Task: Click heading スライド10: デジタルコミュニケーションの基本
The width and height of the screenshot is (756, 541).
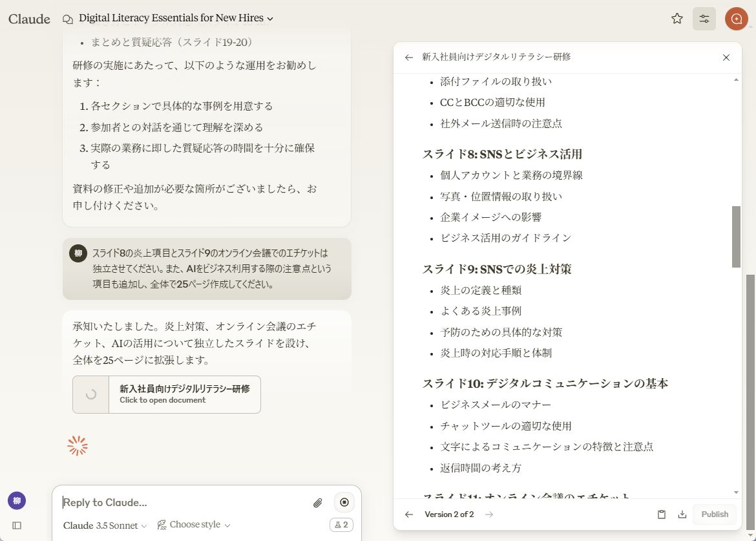Action: [x=545, y=383]
